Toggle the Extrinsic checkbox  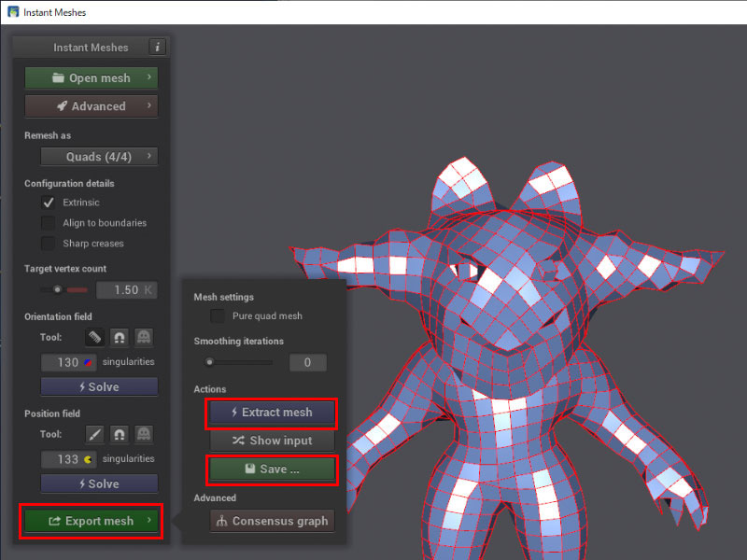[x=49, y=203]
